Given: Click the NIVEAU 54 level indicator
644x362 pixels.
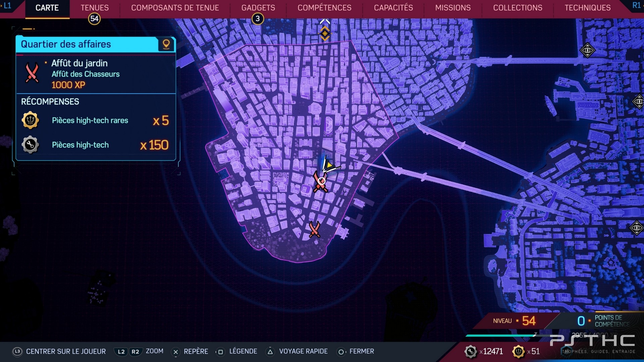Looking at the screenshot, I should click(514, 321).
